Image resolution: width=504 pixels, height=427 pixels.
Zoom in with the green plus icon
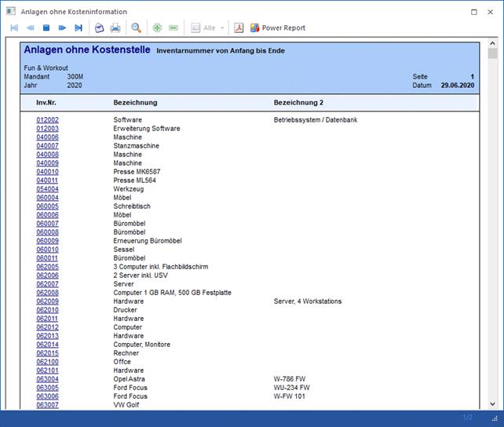[158, 28]
